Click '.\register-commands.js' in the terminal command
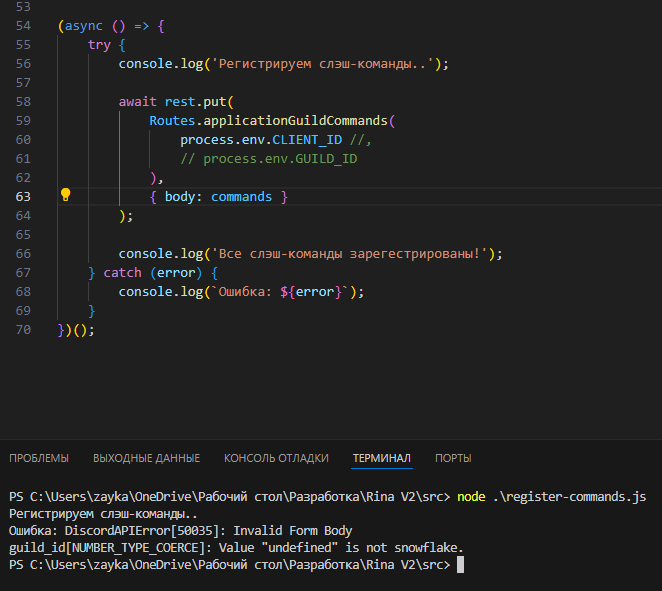 [569, 496]
